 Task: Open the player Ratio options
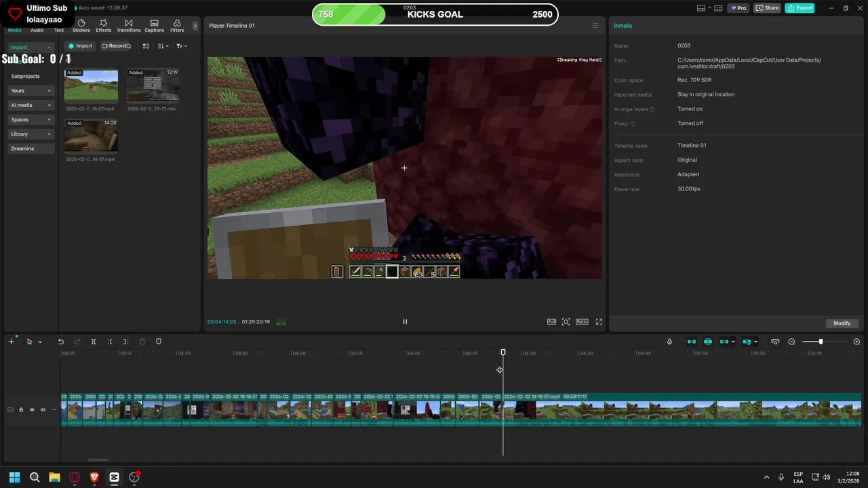tap(582, 322)
